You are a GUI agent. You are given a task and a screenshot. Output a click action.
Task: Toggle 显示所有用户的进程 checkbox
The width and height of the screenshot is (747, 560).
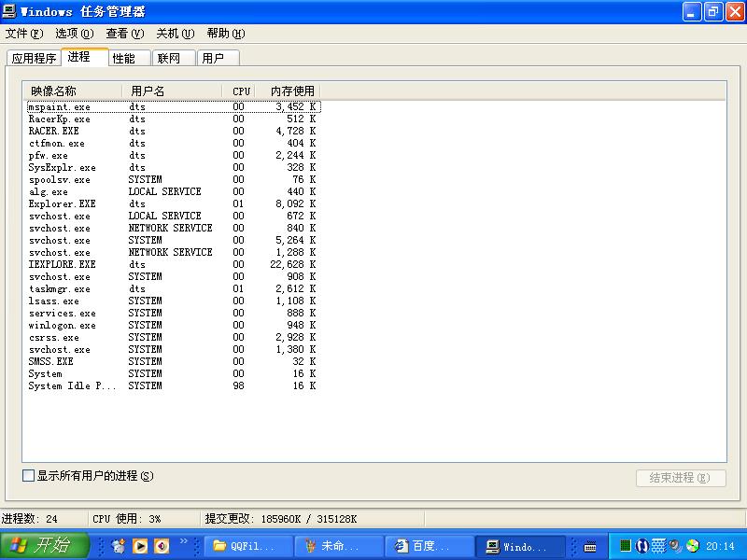(x=29, y=475)
